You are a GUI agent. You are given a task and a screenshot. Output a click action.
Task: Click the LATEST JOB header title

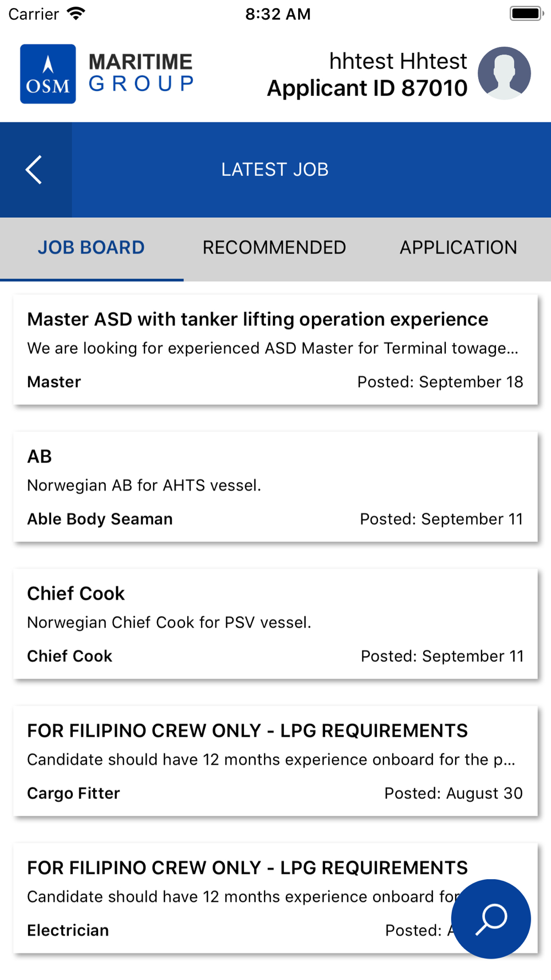(275, 170)
